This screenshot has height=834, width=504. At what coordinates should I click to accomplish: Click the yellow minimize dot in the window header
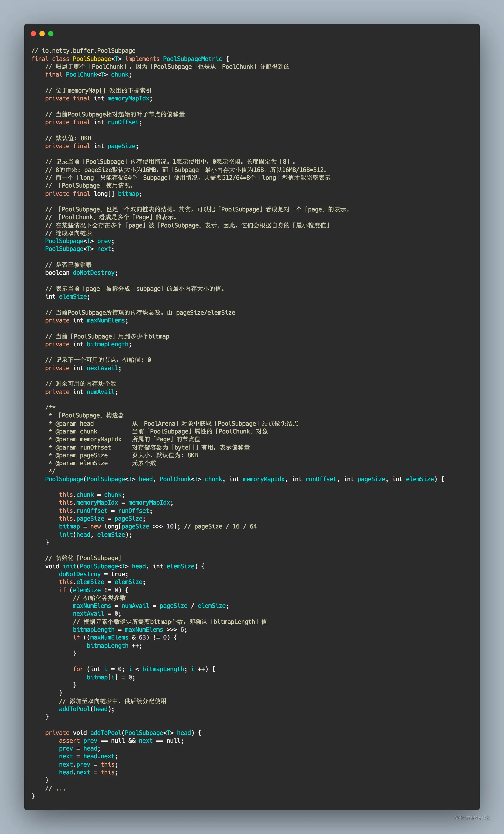(42, 34)
